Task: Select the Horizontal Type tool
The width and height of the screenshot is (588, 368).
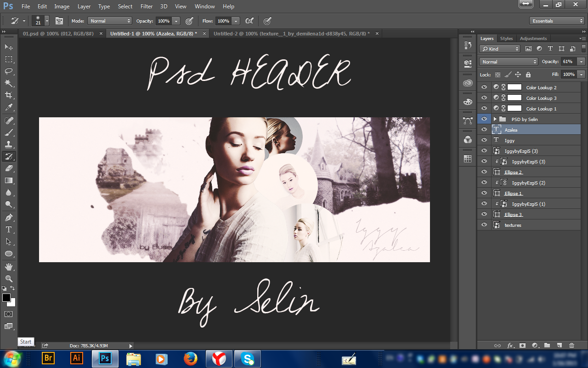Action: pyautogui.click(x=8, y=229)
